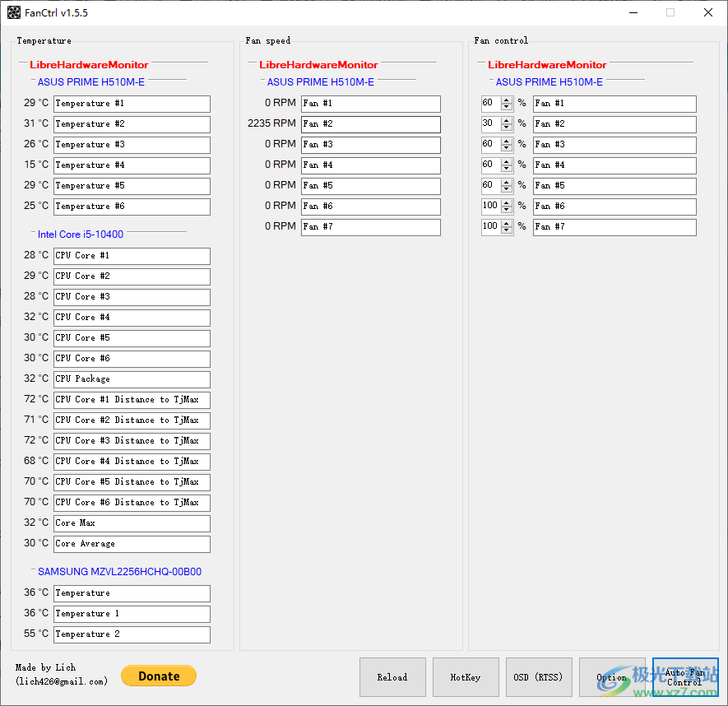Viewport: 728px width, 706px height.
Task: Click the CPU Package name field
Action: [x=132, y=379]
